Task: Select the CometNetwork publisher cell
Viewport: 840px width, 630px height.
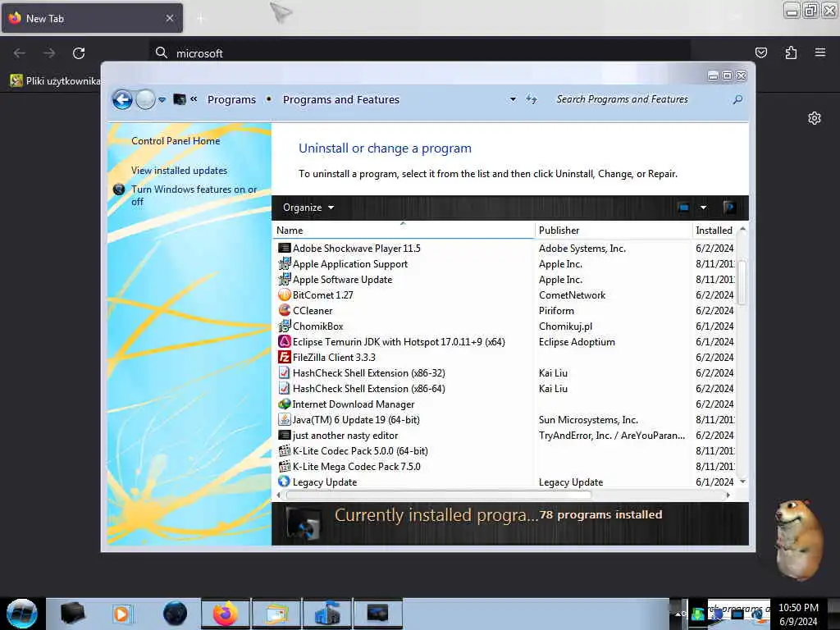Action: 572,295
